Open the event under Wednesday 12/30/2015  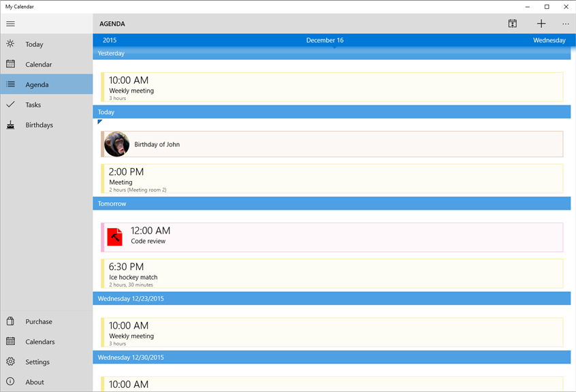pos(332,384)
